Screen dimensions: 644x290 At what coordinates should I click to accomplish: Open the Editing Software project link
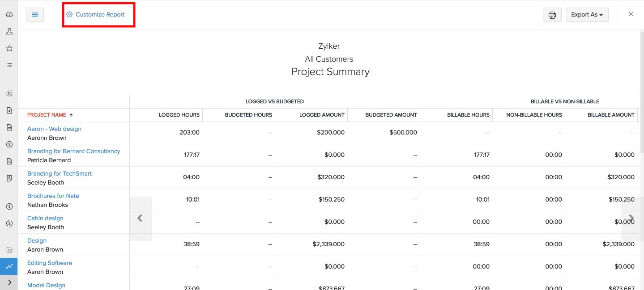(49, 263)
